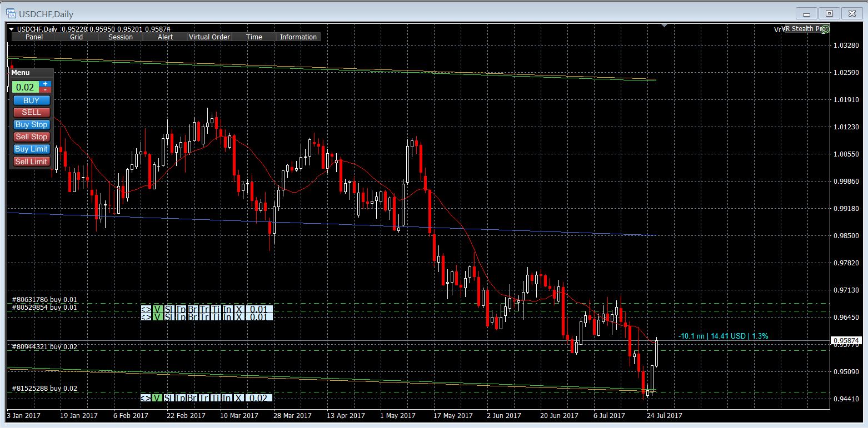This screenshot has width=868, height=428.
Task: Click the VR Stealth Pro smiley icon
Action: 825,29
